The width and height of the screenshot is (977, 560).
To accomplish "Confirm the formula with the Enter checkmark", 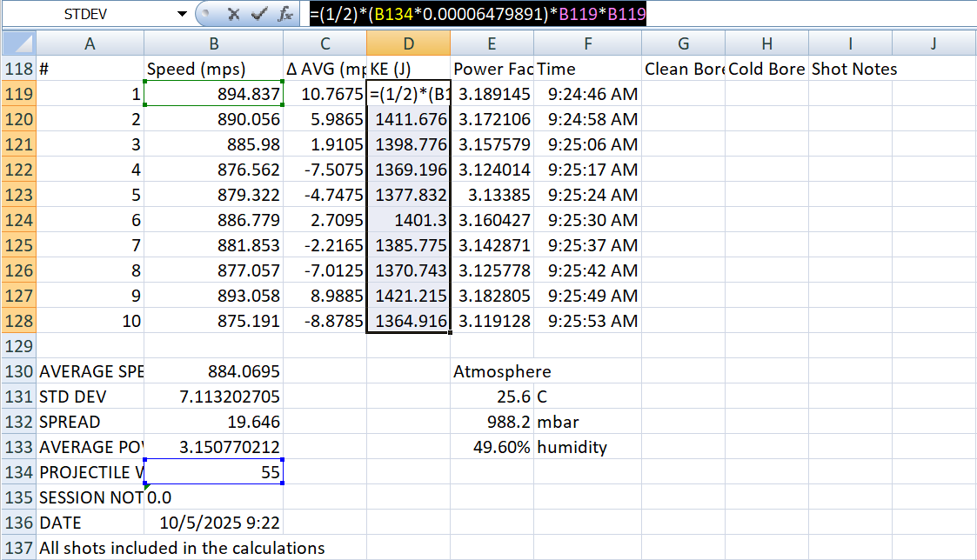I will (x=258, y=14).
